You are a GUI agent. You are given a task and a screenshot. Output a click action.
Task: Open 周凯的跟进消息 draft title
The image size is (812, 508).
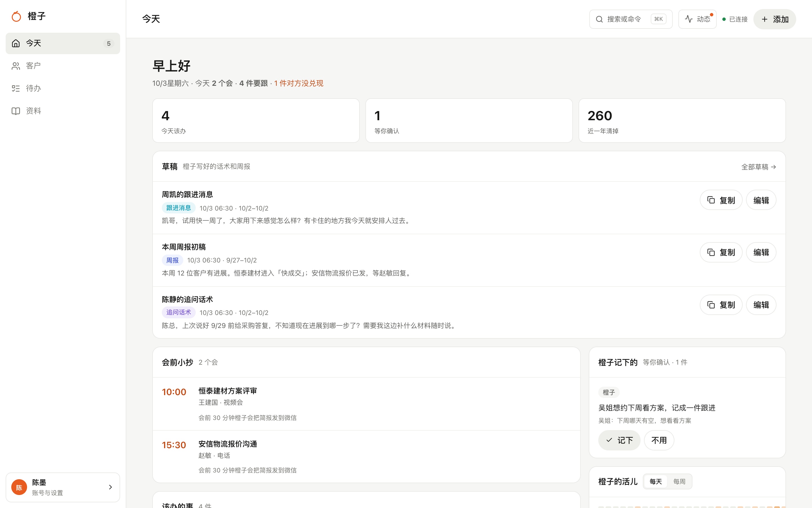[x=187, y=194]
